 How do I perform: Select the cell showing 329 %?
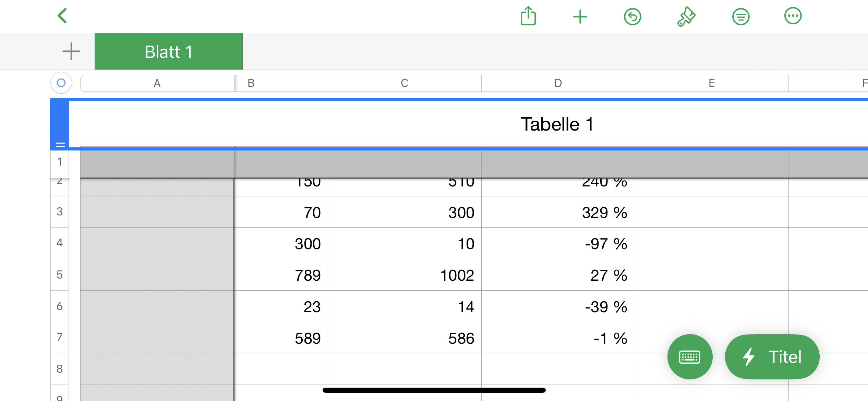558,212
